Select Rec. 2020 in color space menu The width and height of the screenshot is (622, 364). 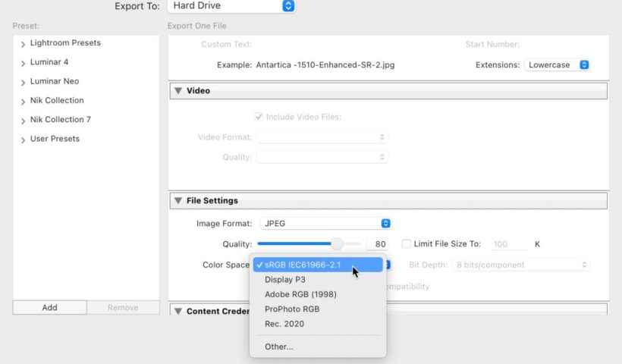click(x=284, y=324)
